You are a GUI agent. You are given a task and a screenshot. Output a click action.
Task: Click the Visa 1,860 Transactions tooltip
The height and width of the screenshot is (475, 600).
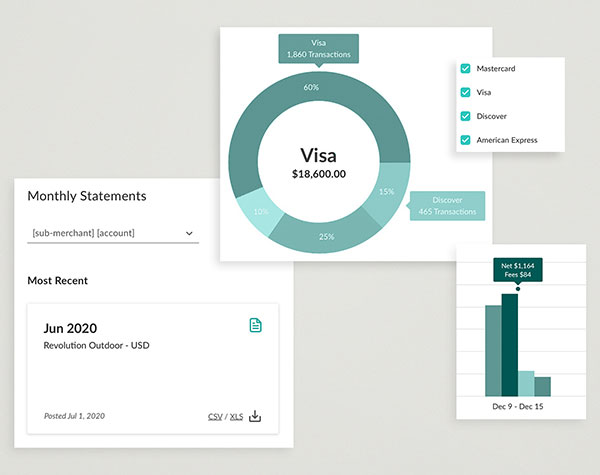point(318,49)
